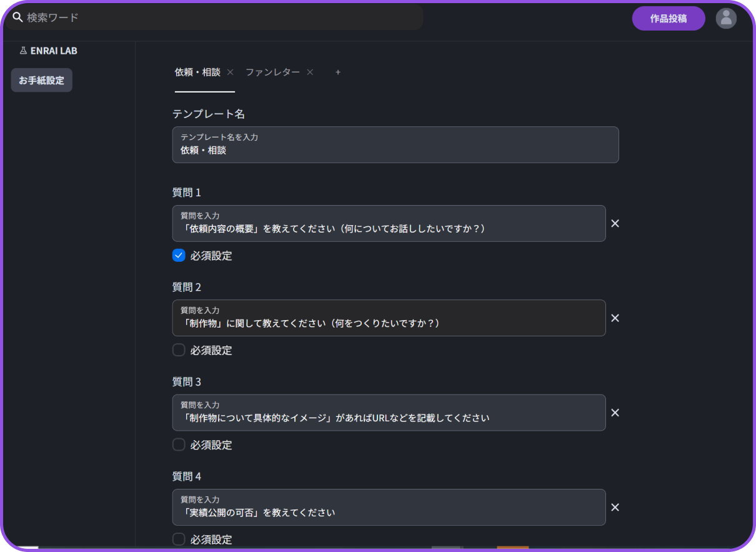Viewport: 756px width, 552px height.
Task: Delete 質問 3 with its X icon
Action: (x=615, y=413)
